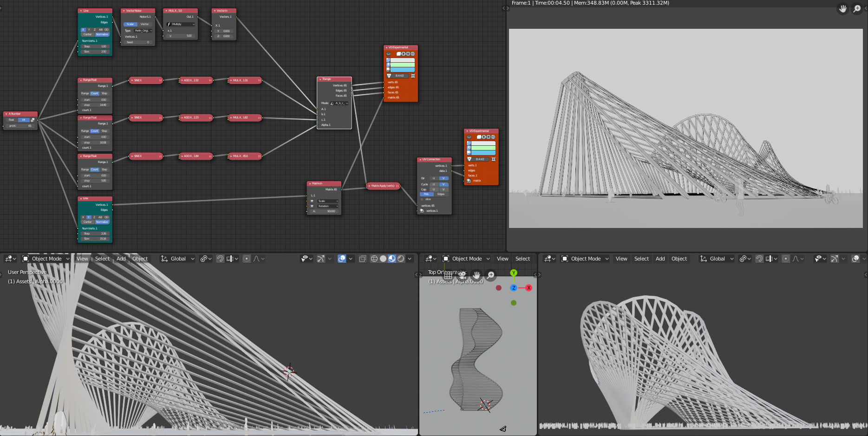Image resolution: width=868 pixels, height=436 pixels.
Task: Click the center-view icon beside upper BAKE button
Action: click(413, 76)
